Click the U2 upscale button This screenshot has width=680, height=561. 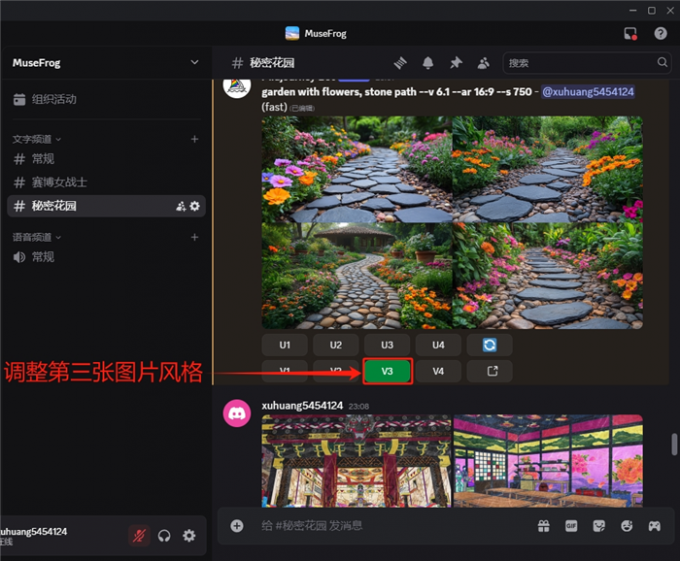click(x=336, y=345)
